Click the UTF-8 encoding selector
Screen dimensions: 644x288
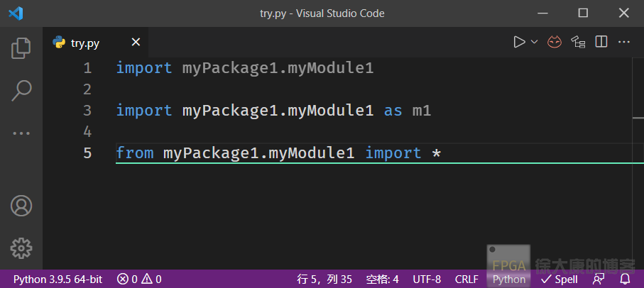(427, 279)
